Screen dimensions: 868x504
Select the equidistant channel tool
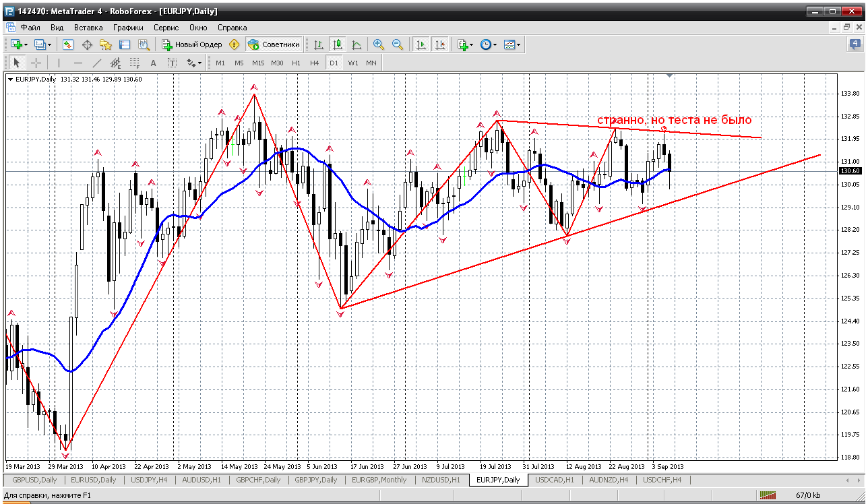[116, 63]
